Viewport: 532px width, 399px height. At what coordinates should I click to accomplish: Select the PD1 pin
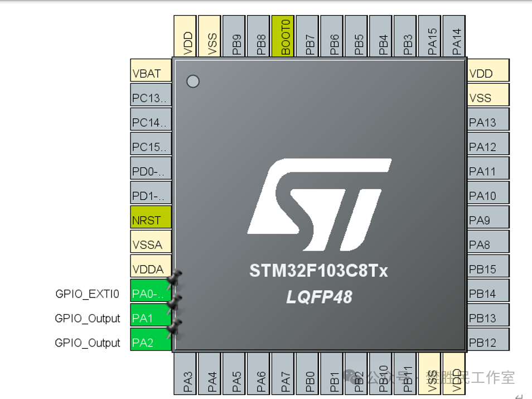(151, 193)
